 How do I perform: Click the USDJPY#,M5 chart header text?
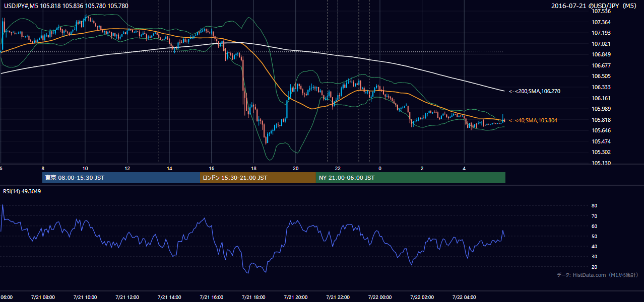click(66, 6)
